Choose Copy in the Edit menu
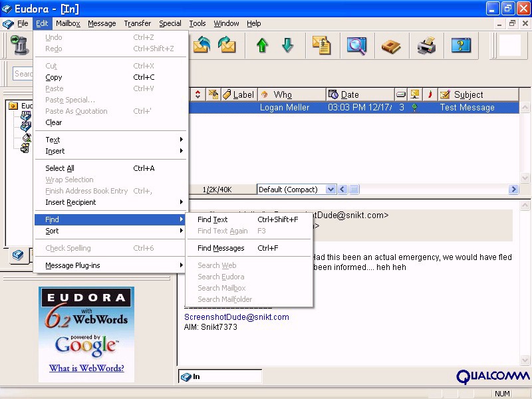The image size is (532, 399). (110, 77)
